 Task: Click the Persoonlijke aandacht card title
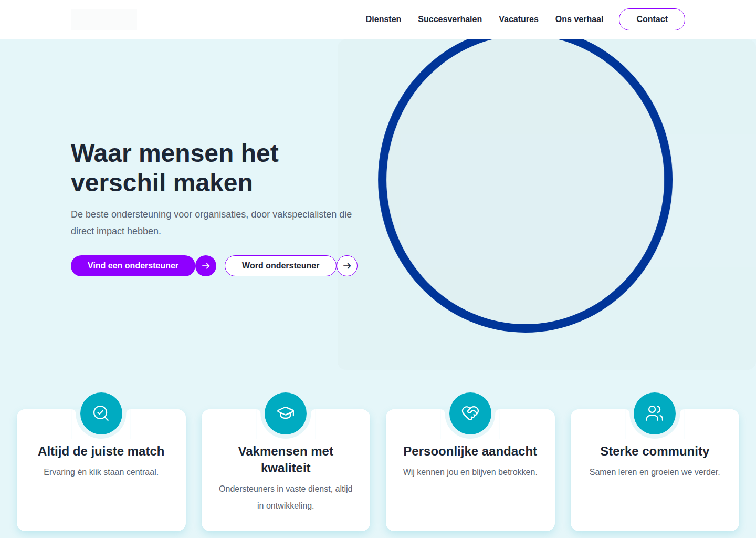(470, 451)
